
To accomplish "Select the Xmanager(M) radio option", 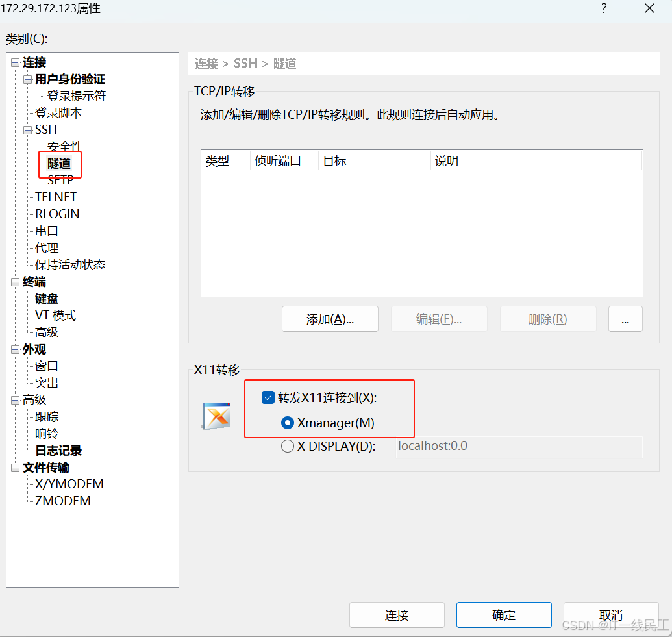I will pos(287,423).
